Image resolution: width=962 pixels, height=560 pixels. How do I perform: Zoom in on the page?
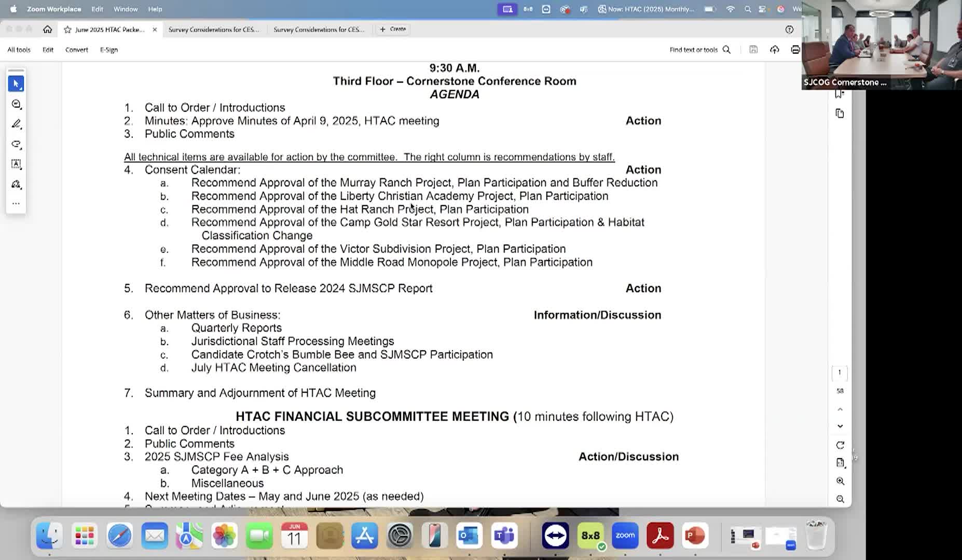pyautogui.click(x=840, y=481)
